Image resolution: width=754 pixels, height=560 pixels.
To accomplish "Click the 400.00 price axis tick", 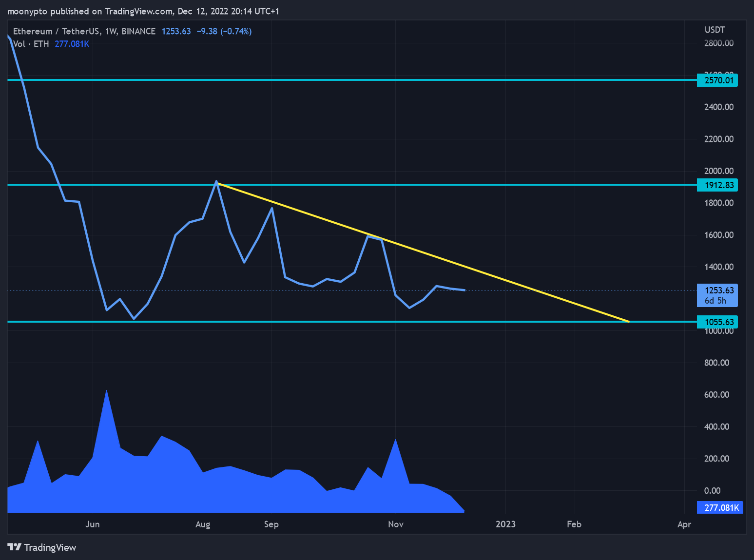I will coord(717,426).
